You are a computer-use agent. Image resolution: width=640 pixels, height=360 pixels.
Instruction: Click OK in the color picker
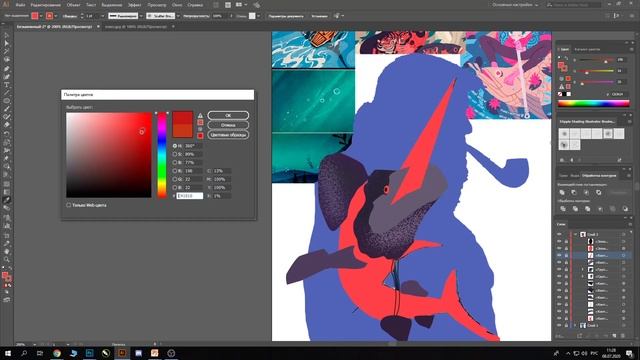[x=228, y=116]
